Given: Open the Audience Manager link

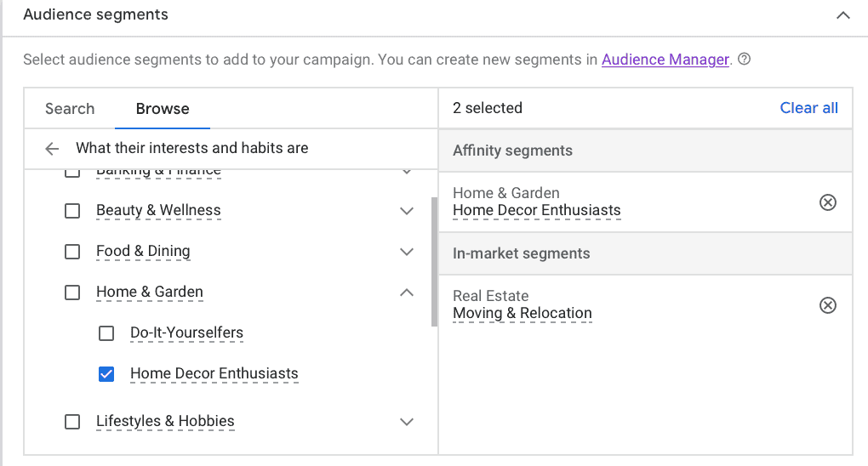Looking at the screenshot, I should (x=665, y=60).
